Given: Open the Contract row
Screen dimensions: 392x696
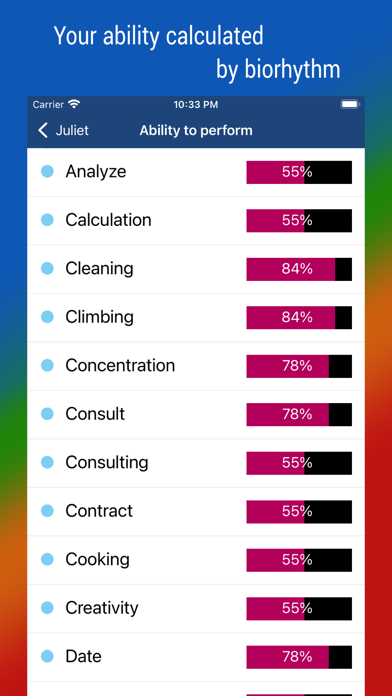Looking at the screenshot, I should click(x=196, y=511).
